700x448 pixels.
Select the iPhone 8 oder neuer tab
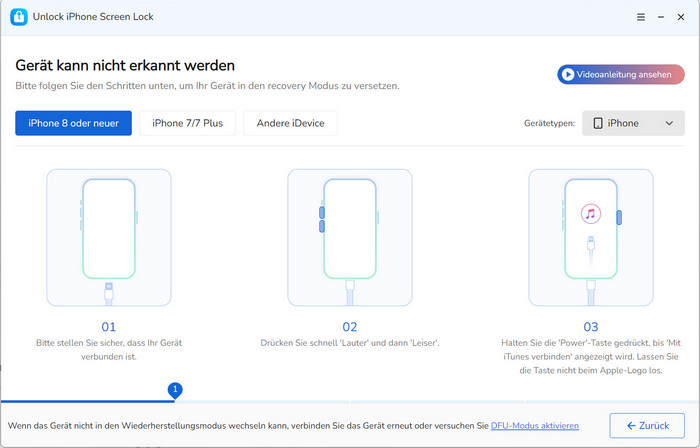click(74, 123)
